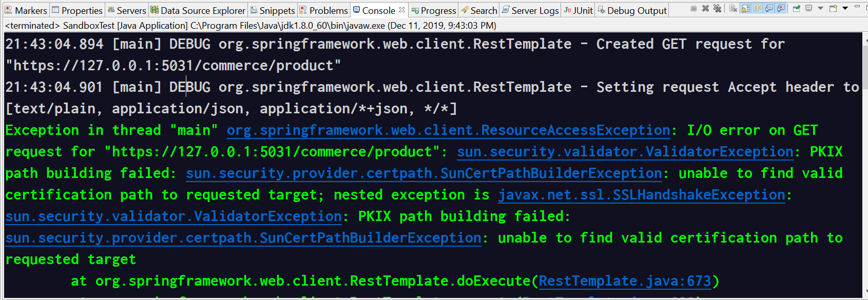Toggle Show Console on standard output change
The width and height of the screenshot is (868, 300).
click(769, 9)
